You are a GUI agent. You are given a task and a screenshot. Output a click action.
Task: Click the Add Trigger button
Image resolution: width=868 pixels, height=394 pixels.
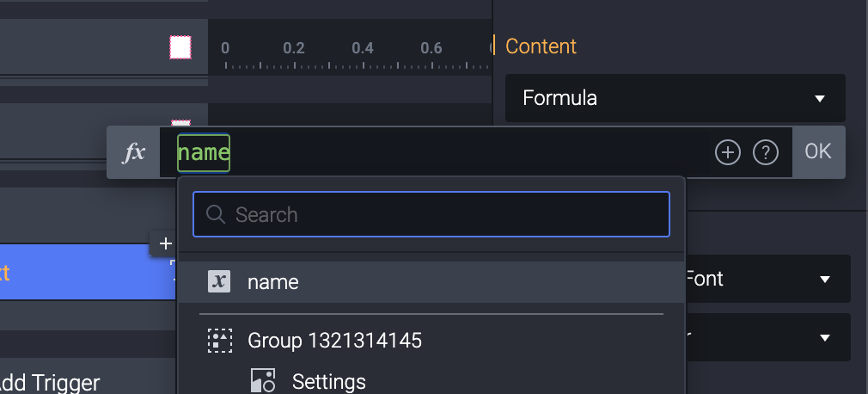[50, 382]
